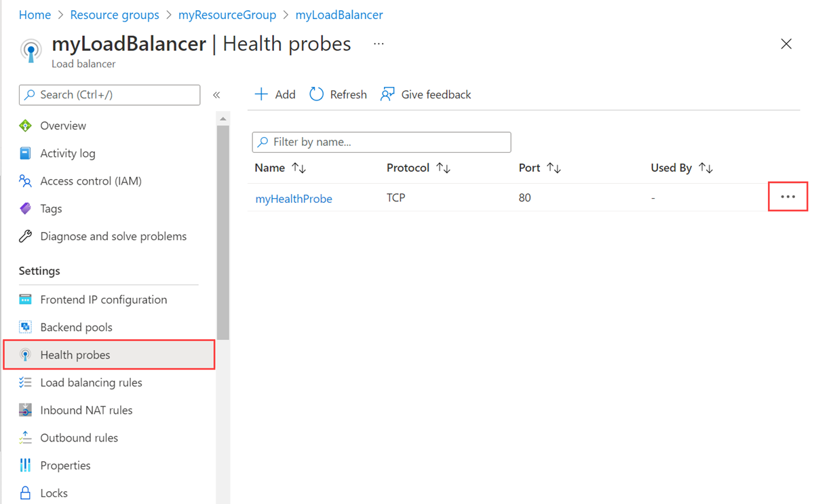Click the Diagnose wrench icon
Viewport: 814px width, 504px height.
pos(25,236)
